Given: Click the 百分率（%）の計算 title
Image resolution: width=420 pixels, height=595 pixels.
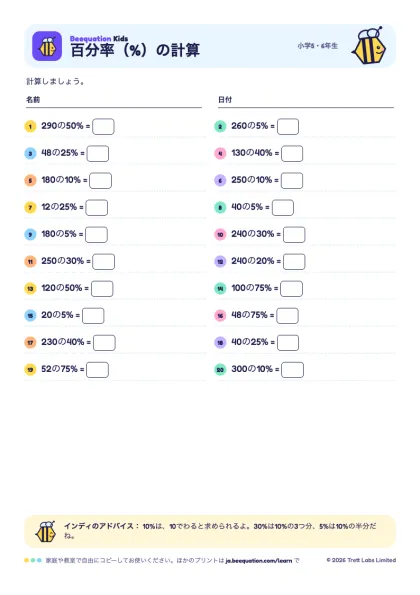Looking at the screenshot, I should point(135,50).
